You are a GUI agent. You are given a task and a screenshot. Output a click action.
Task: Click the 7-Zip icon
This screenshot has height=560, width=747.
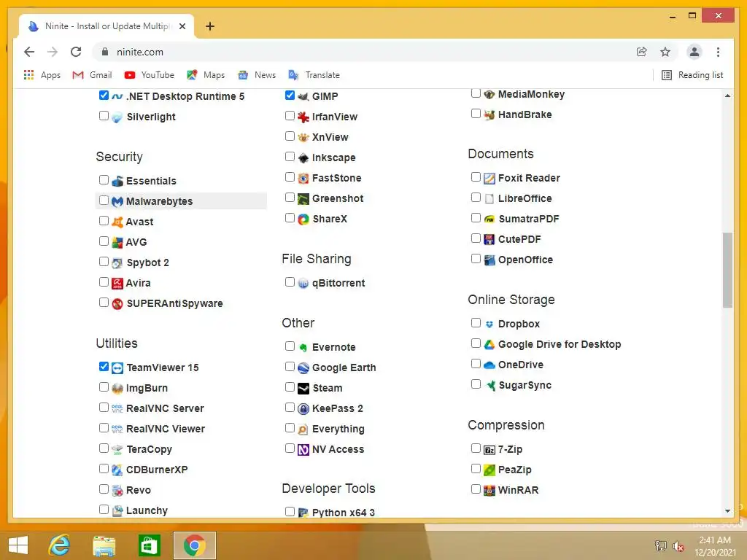(x=489, y=449)
